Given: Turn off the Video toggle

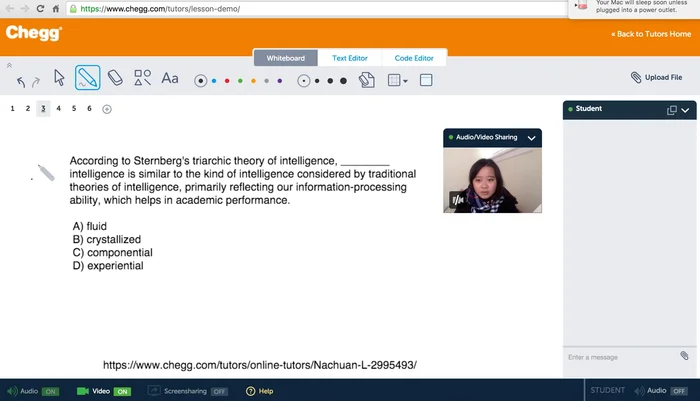Looking at the screenshot, I should pos(122,391).
